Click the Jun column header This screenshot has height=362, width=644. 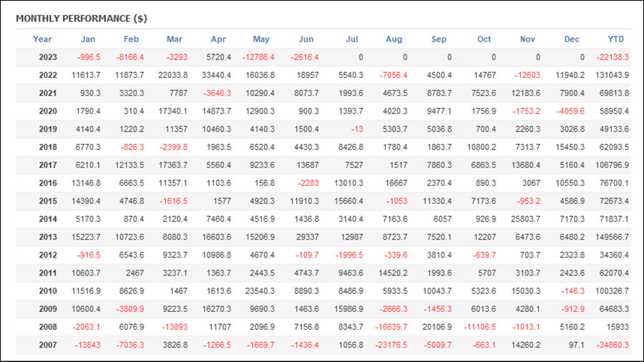[306, 39]
